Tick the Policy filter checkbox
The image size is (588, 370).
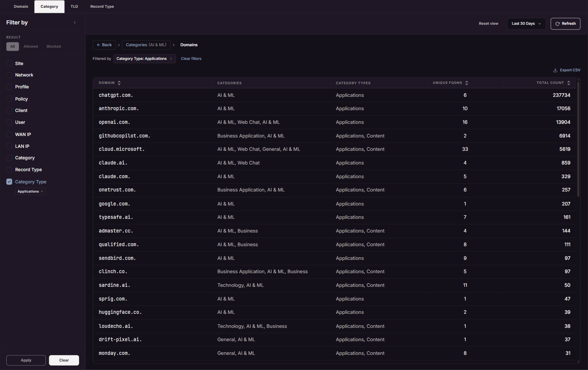9,99
